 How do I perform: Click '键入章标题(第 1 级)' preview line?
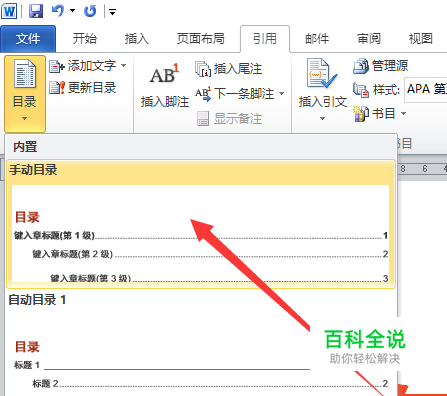pos(201,236)
